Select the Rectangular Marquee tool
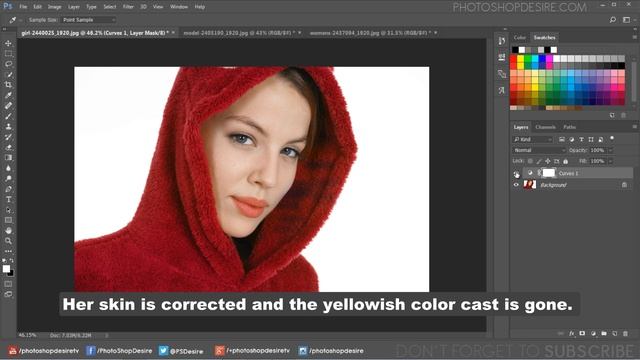 (8, 53)
